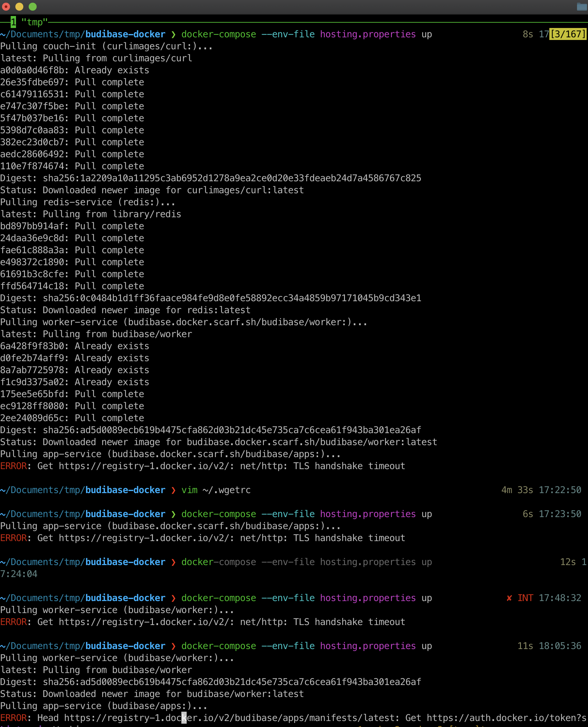588x727 pixels.
Task: Click the red X failure marker beside INT
Action: (x=509, y=598)
